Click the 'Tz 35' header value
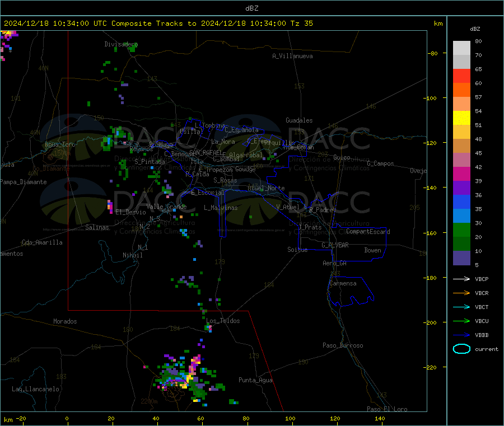The width and height of the screenshot is (504, 426). point(301,24)
